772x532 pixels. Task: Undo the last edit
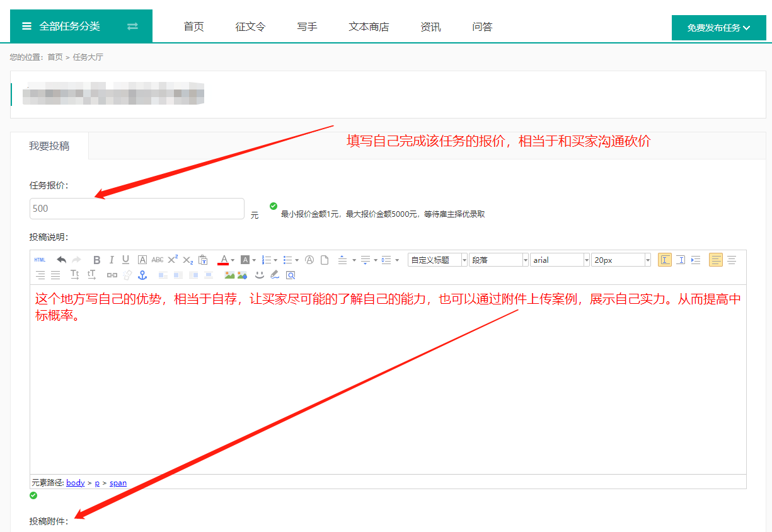coord(61,260)
